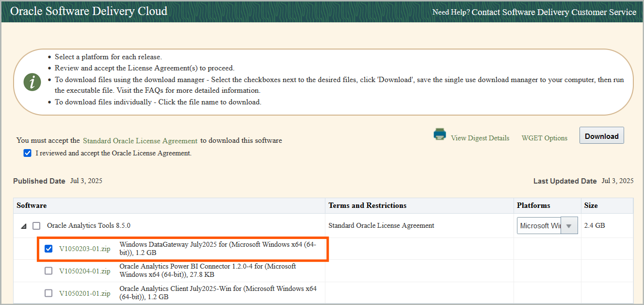Click the Download button

[601, 136]
